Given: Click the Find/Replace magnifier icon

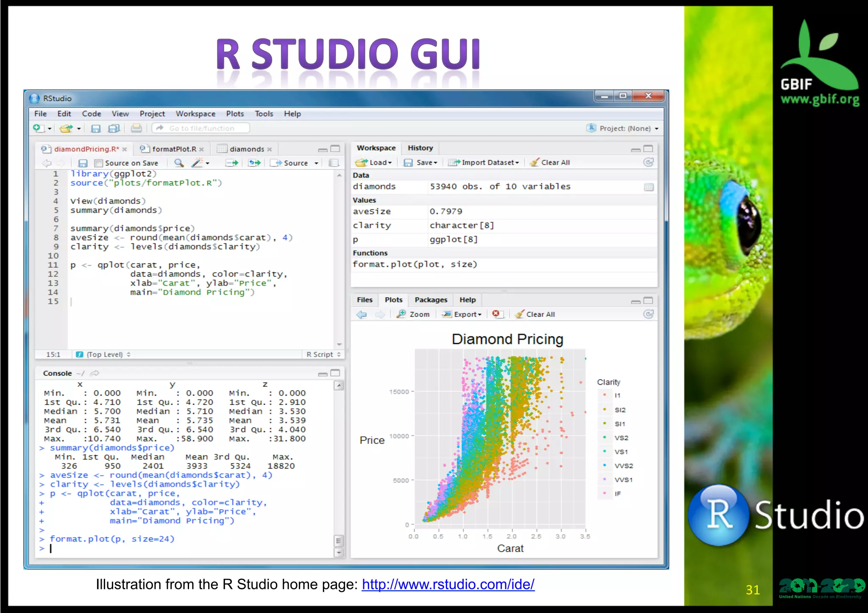Looking at the screenshot, I should coord(179,163).
